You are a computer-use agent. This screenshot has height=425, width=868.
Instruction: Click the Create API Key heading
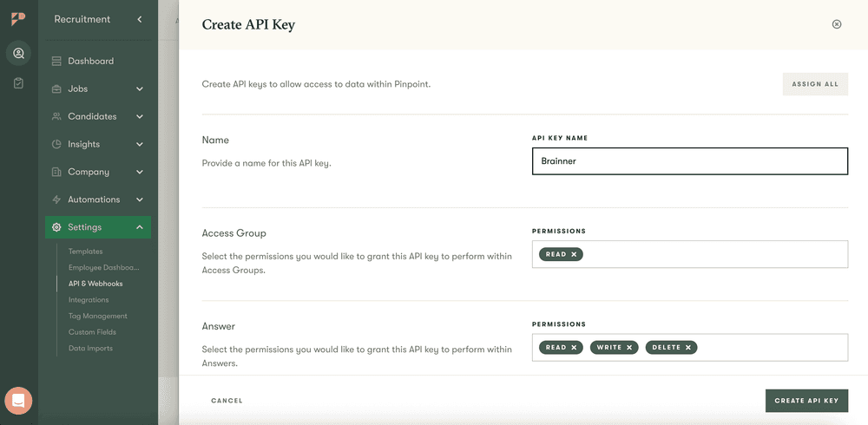[x=248, y=25]
